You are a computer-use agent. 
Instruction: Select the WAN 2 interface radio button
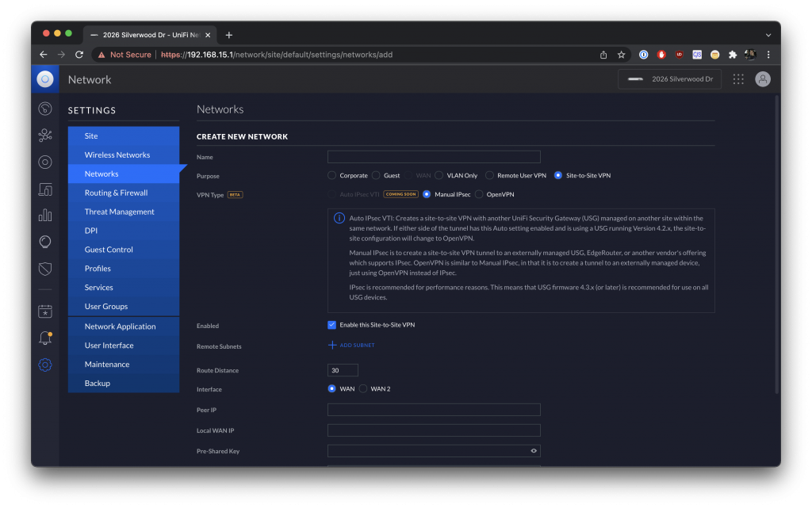[363, 389]
